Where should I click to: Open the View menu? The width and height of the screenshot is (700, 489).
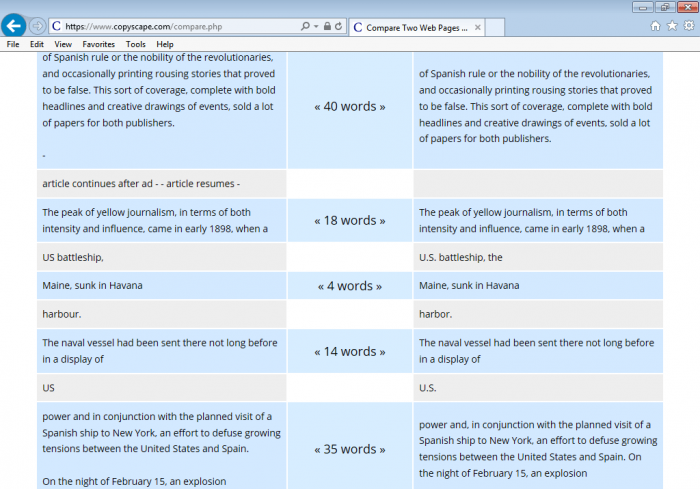[63, 44]
